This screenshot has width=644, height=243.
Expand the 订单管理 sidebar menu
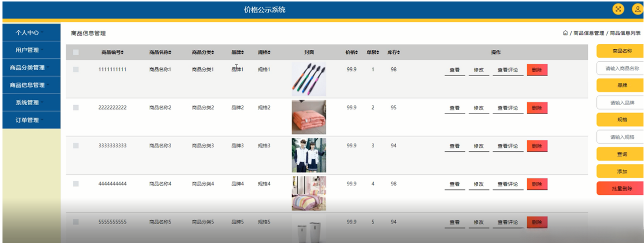coord(31,120)
